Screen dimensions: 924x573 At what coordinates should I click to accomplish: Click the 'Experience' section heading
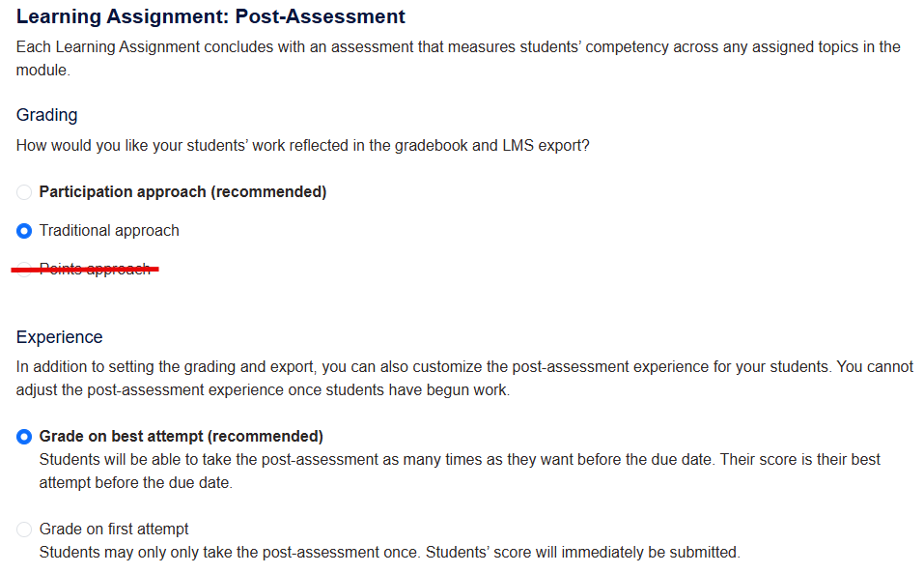pos(59,337)
